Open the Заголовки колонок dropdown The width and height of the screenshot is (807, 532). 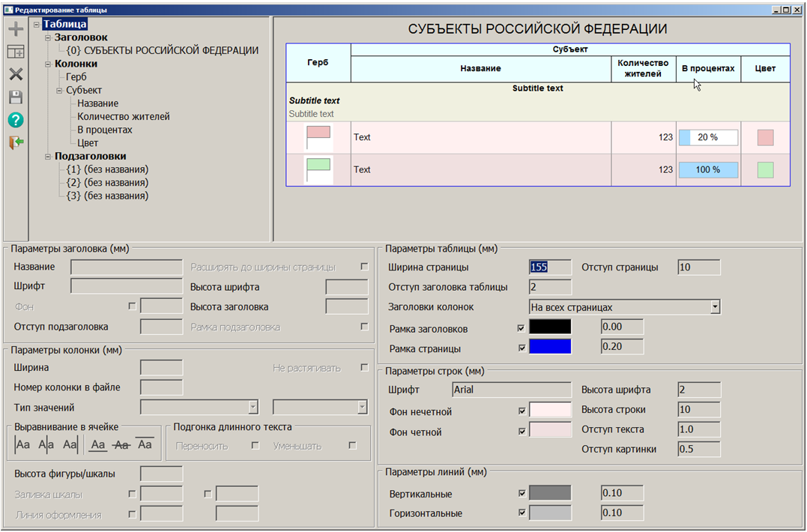coord(715,307)
